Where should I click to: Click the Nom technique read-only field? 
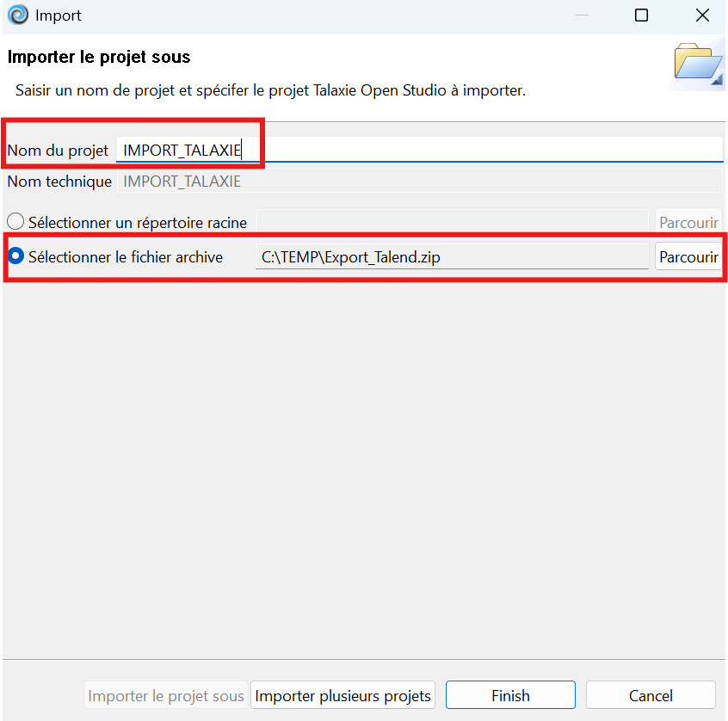pyautogui.click(x=418, y=182)
